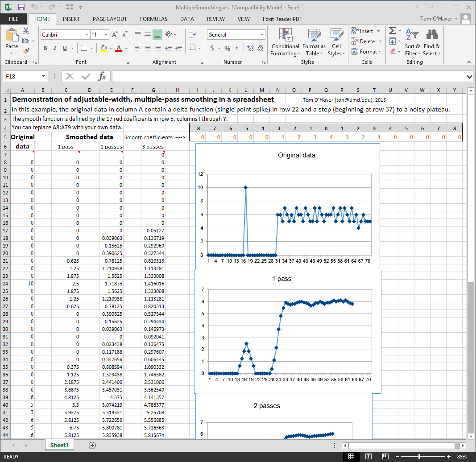Open the FILE backstage menu

pos(13,19)
